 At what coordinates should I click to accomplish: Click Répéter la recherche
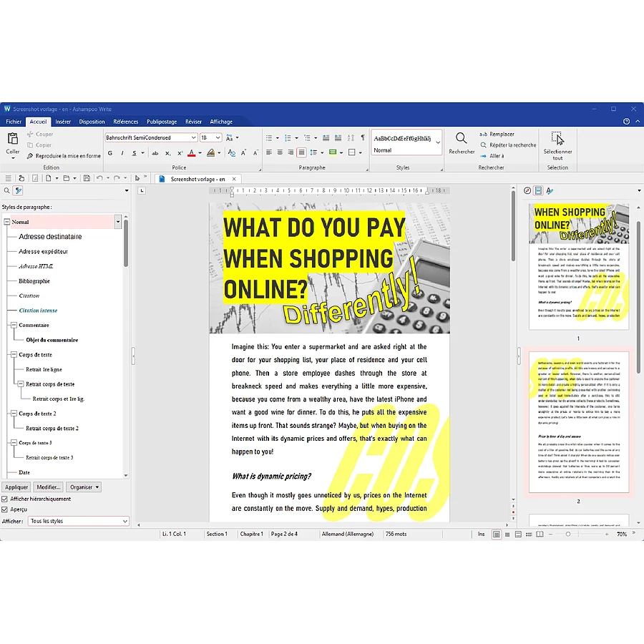tap(508, 145)
